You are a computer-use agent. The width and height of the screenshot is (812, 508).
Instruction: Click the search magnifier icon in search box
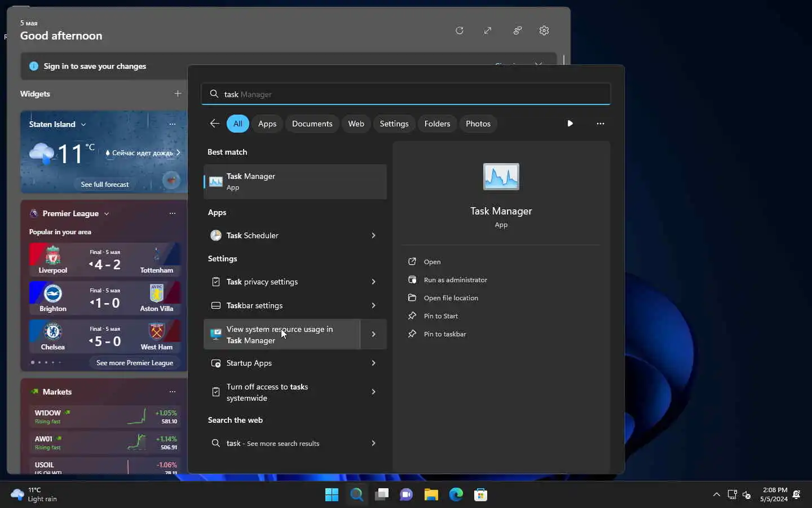coord(214,94)
